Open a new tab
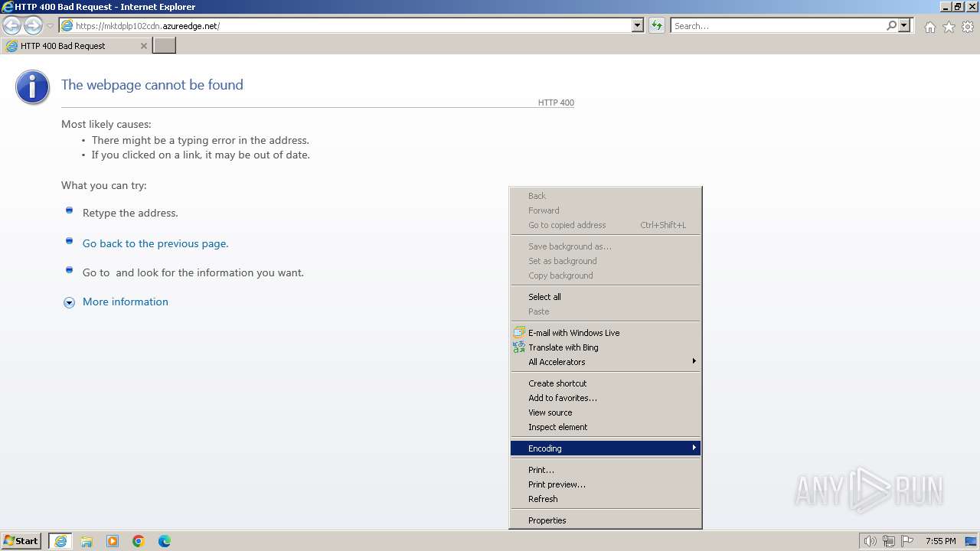Viewport: 980px width, 551px height. (165, 46)
